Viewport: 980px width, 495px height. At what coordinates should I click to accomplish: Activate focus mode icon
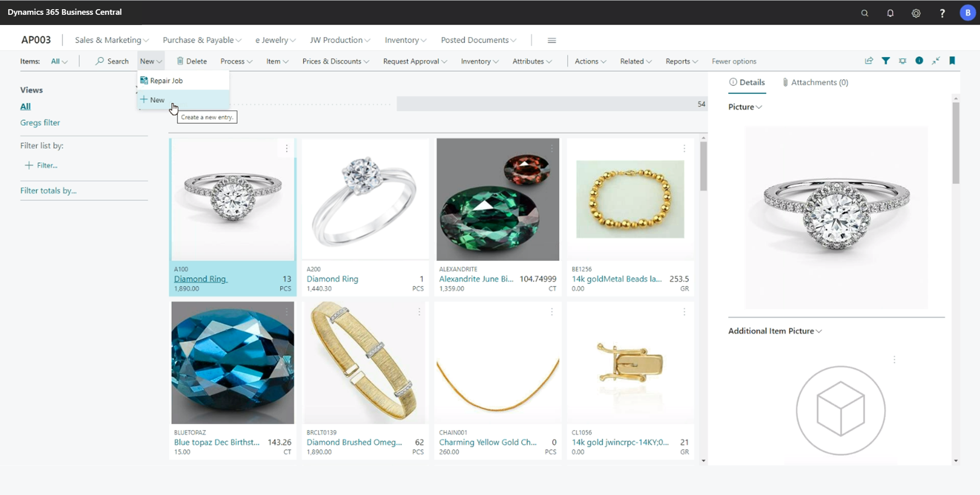point(902,61)
